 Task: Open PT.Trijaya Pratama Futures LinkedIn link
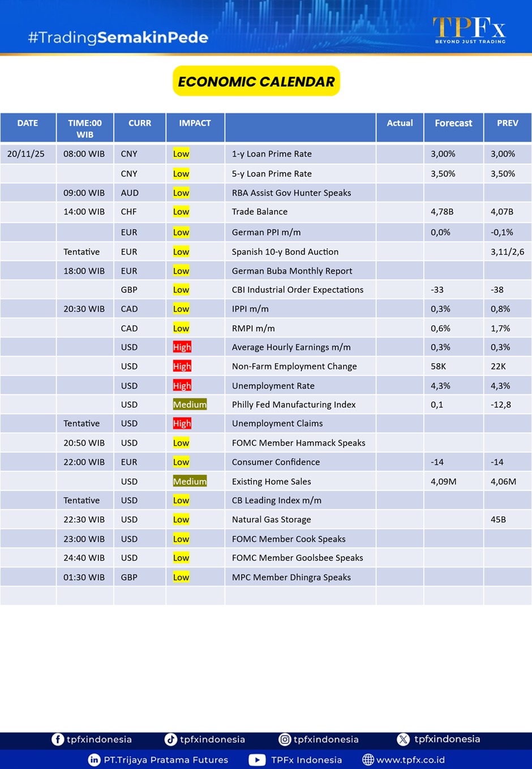point(166,760)
